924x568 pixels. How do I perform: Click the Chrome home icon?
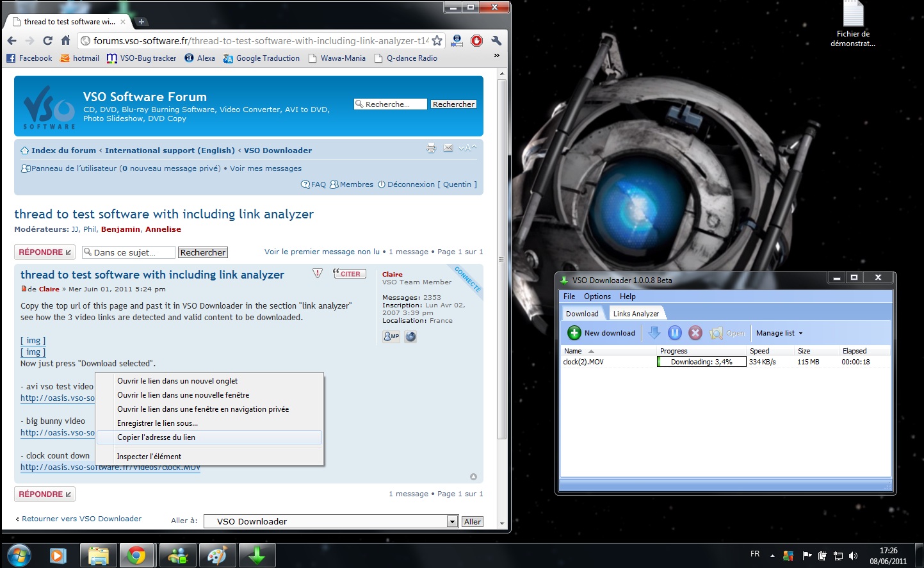click(65, 40)
